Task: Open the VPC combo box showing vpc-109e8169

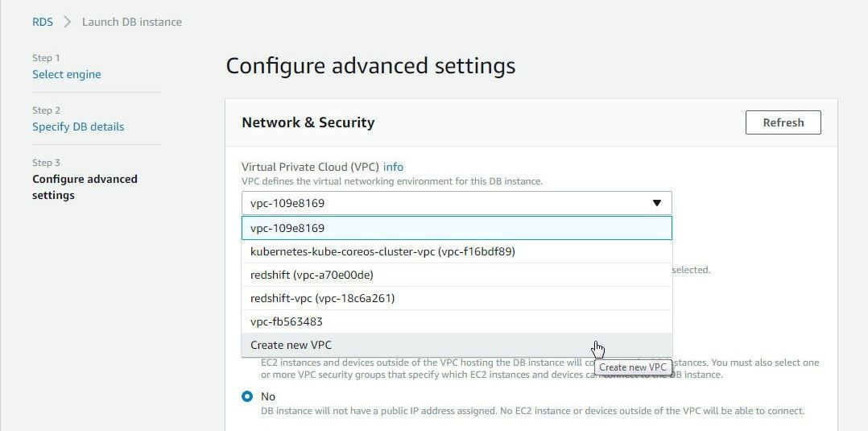Action: tap(457, 203)
